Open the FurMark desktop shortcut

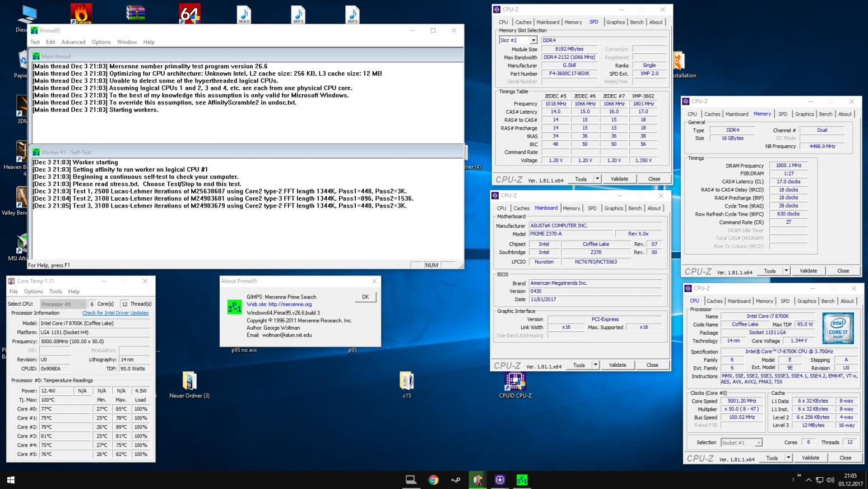(x=81, y=13)
